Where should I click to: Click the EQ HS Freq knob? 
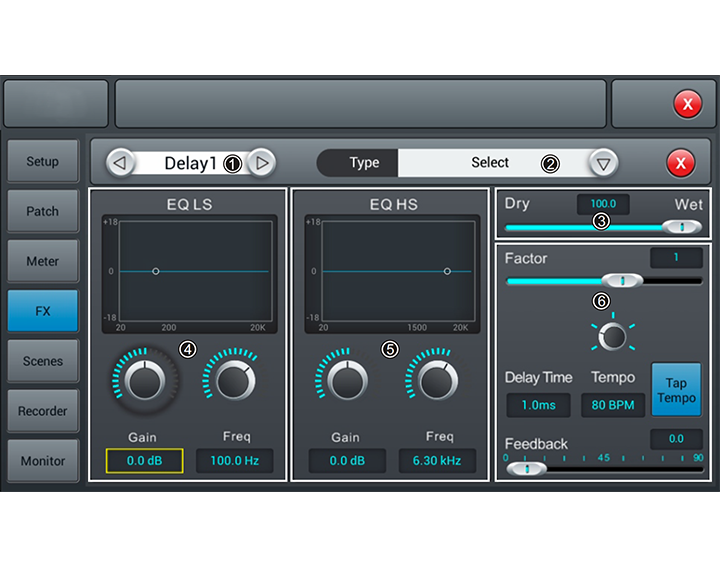coord(438,380)
